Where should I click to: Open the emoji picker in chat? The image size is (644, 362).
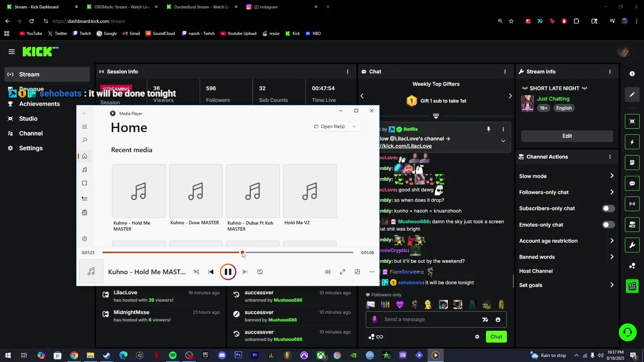tap(498, 320)
